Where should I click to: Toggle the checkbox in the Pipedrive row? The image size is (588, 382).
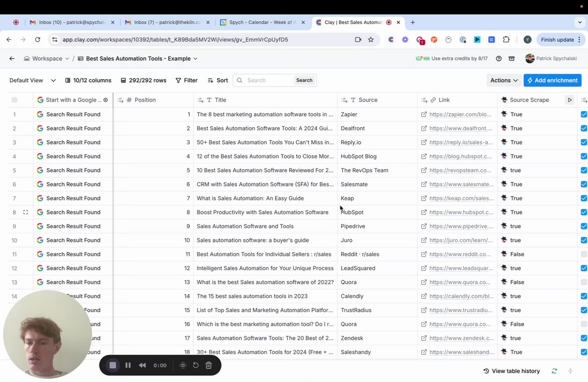coord(584,226)
